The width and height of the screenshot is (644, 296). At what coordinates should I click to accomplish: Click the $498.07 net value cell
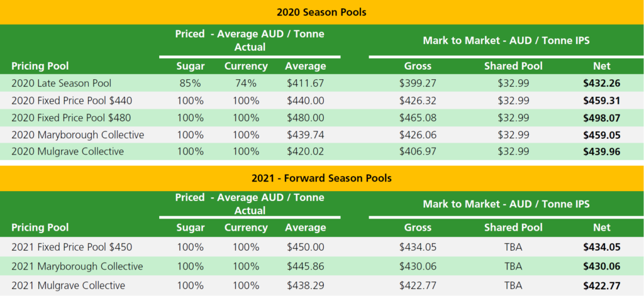pos(602,118)
